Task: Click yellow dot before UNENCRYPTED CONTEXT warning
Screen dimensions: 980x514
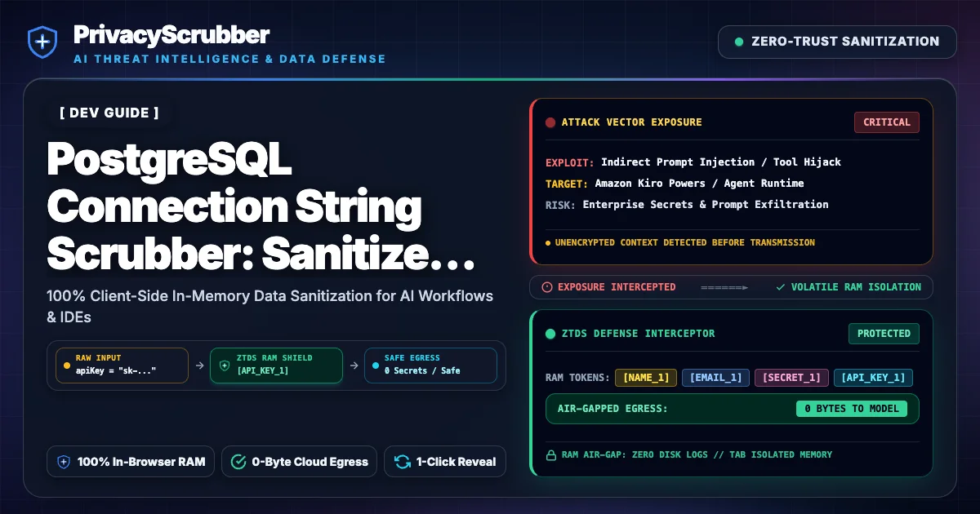Action: 548,243
